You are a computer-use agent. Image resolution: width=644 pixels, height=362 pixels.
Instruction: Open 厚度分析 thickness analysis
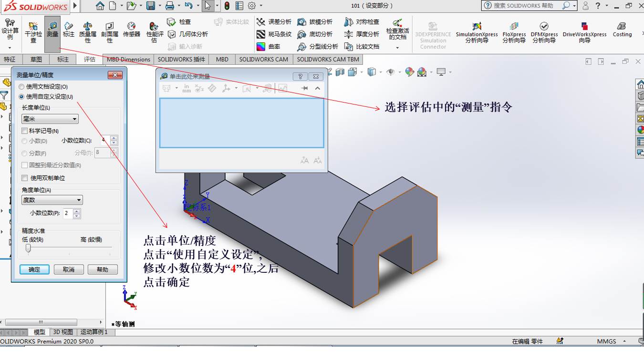(362, 34)
